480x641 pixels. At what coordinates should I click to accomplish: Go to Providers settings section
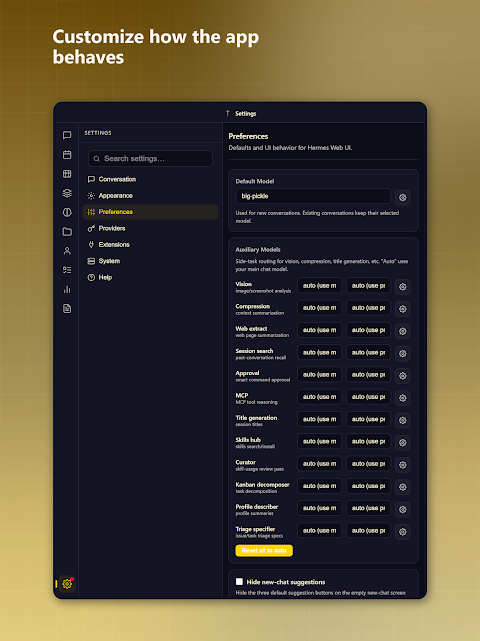(150, 228)
